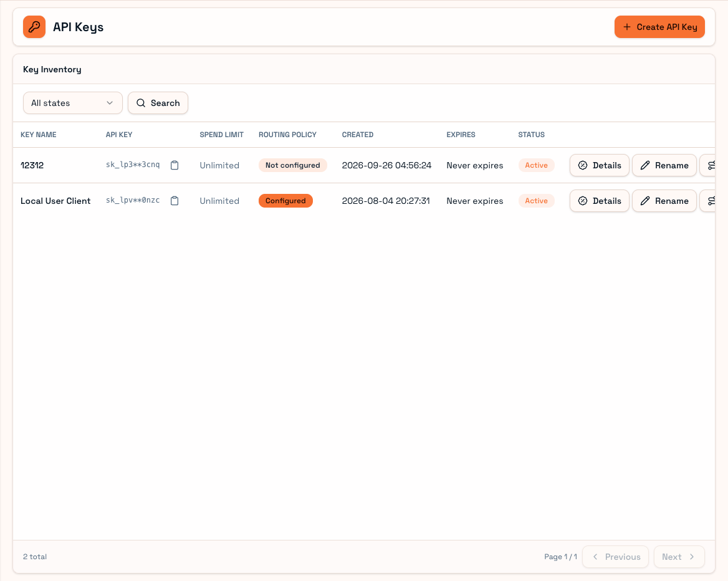This screenshot has width=728, height=581.
Task: Click the Active status of key 12312
Action: point(536,165)
